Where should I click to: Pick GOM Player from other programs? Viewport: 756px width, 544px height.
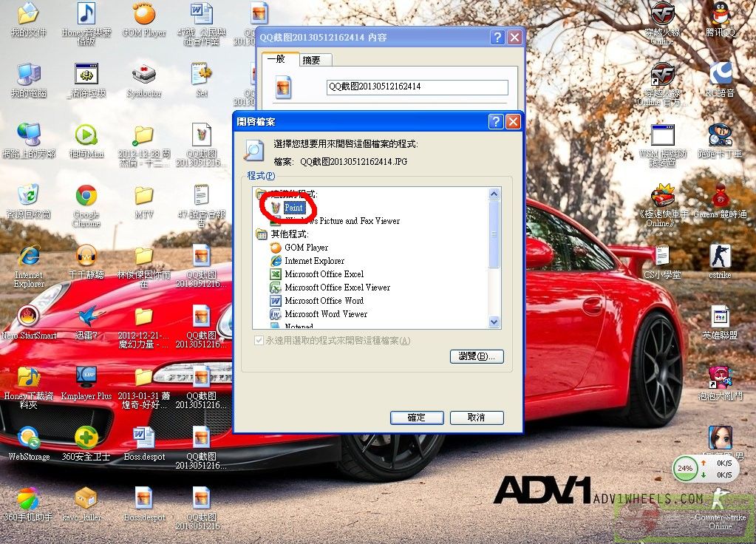click(306, 248)
